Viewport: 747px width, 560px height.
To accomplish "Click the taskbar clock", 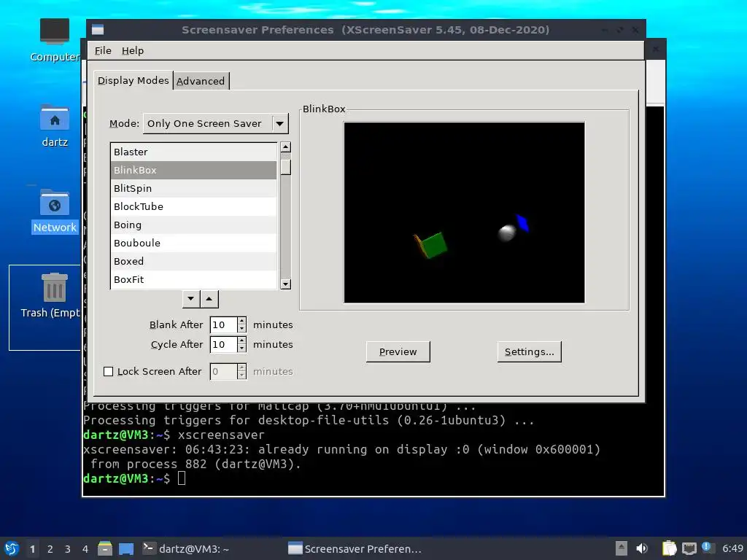I will coord(732,548).
